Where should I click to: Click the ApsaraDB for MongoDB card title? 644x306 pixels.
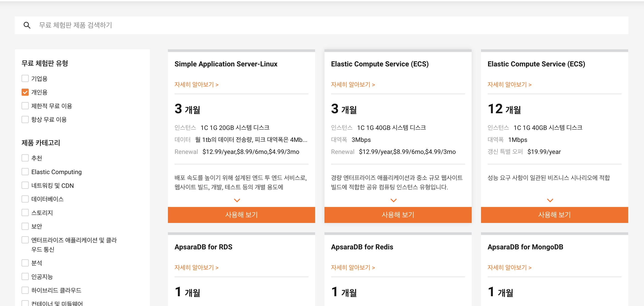coord(525,247)
